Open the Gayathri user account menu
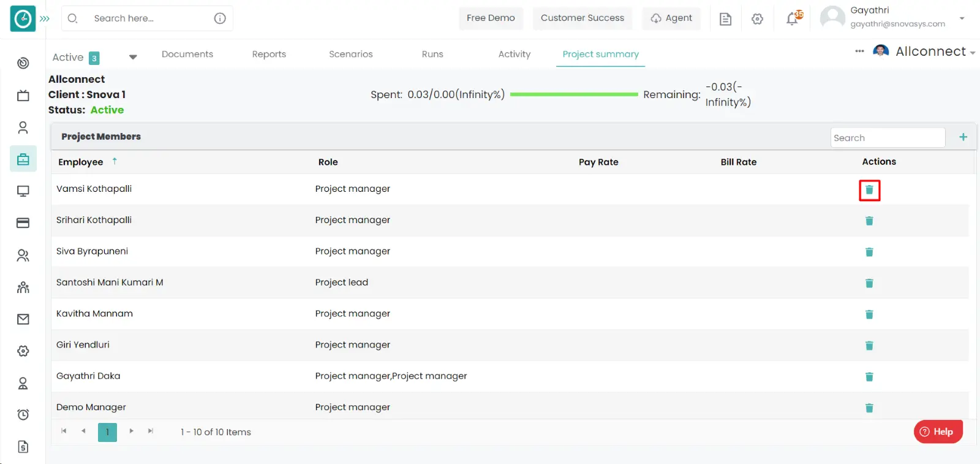Viewport: 980px width, 464px height. 962,18
